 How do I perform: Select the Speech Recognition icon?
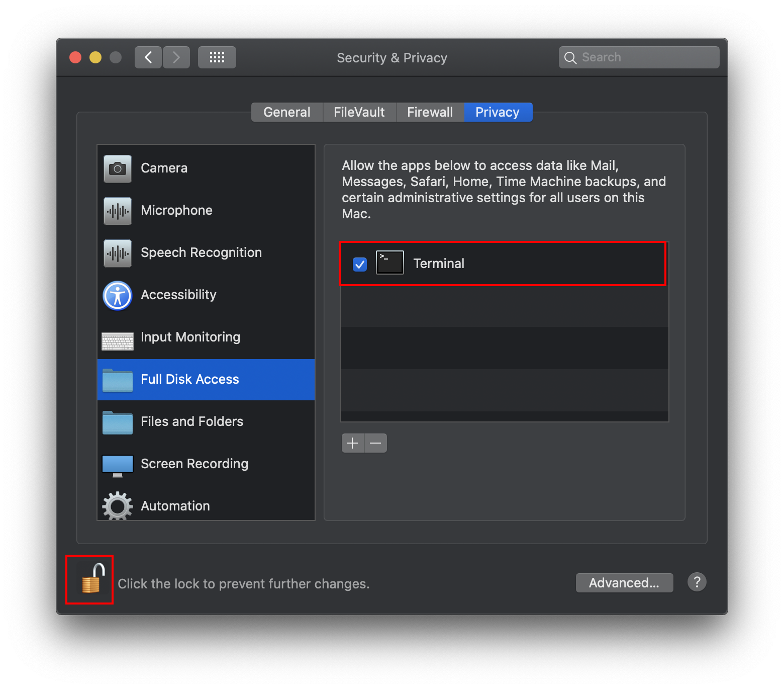[117, 253]
